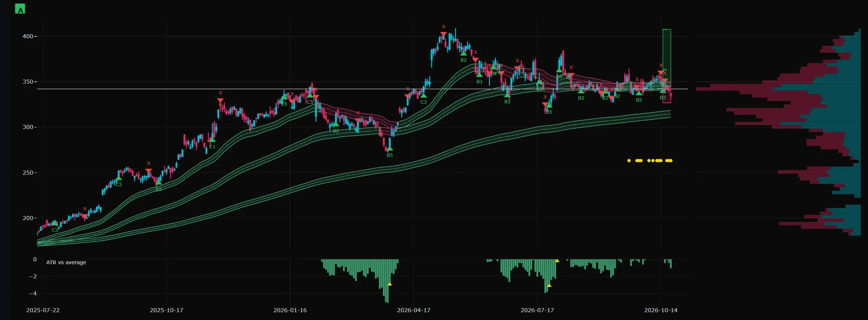Click the green A badge
Viewport: 868px width, 320px height.
(20, 9)
